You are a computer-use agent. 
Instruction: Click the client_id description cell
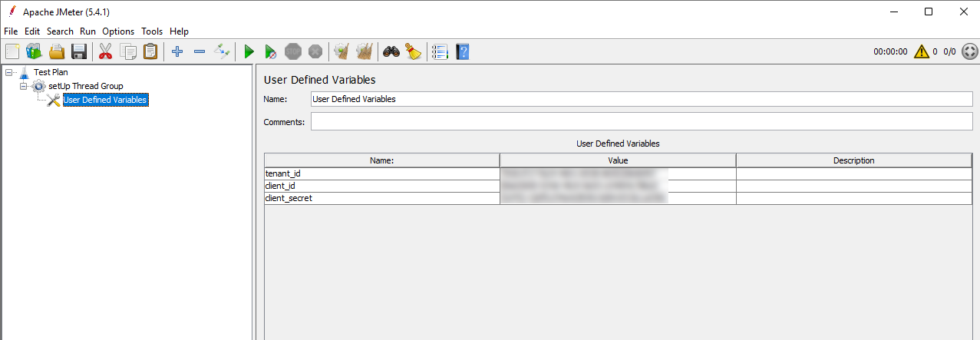854,186
